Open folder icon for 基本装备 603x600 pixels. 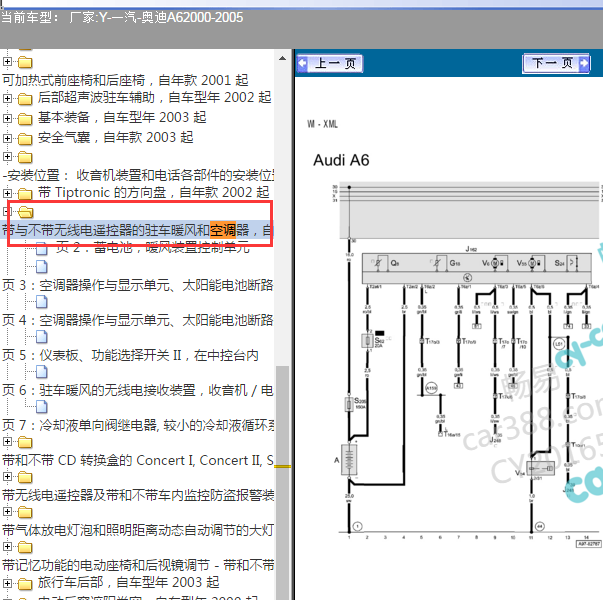point(25,119)
